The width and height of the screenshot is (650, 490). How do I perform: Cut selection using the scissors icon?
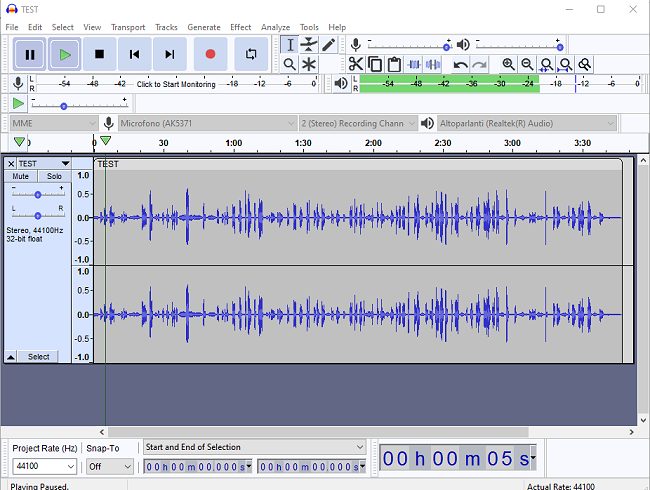pos(356,64)
